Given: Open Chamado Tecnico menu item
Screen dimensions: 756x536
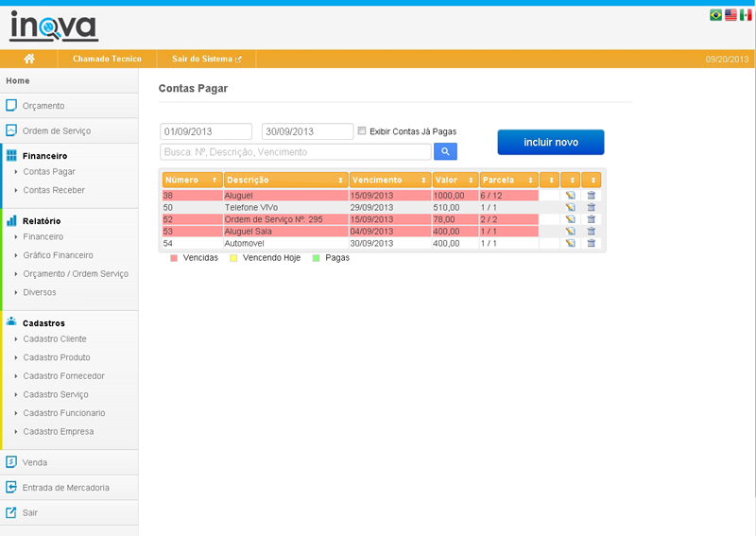Looking at the screenshot, I should (107, 59).
